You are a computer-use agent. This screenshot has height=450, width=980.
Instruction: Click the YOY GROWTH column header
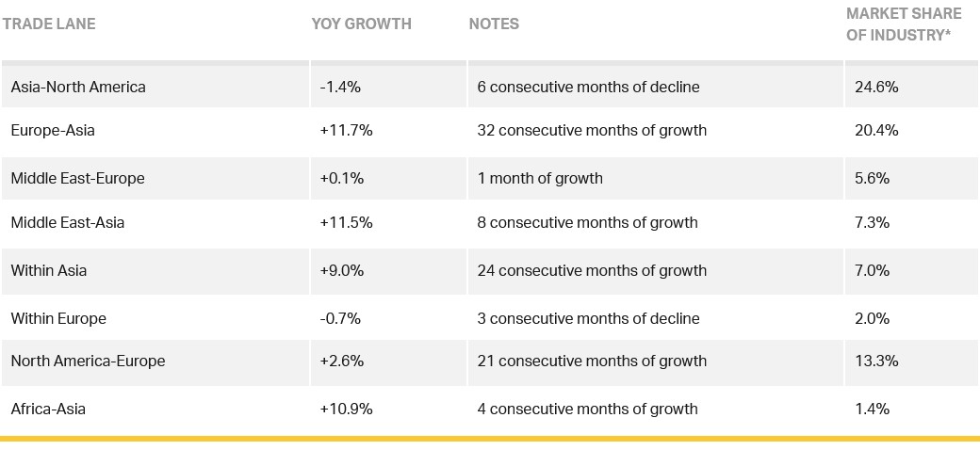(362, 24)
